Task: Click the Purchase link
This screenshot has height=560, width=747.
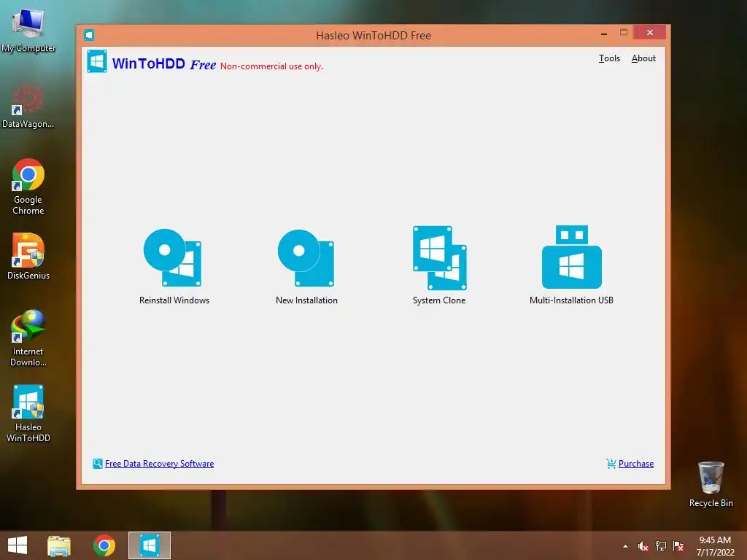Action: (x=636, y=463)
